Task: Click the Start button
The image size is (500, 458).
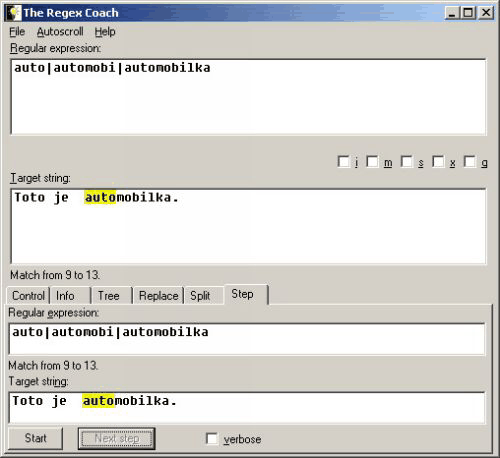Action: (35, 438)
